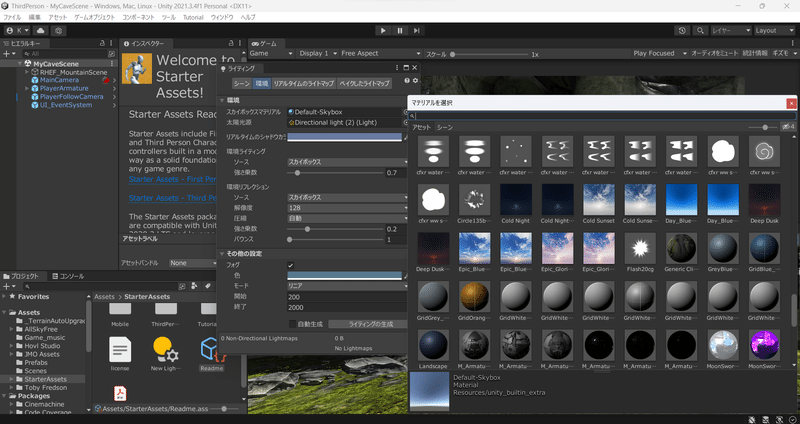Click the license file icon
Screen dimensions: 800x424
120,350
